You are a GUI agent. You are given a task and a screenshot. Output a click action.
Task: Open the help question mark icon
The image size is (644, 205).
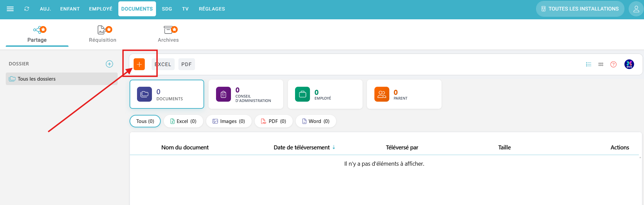613,64
